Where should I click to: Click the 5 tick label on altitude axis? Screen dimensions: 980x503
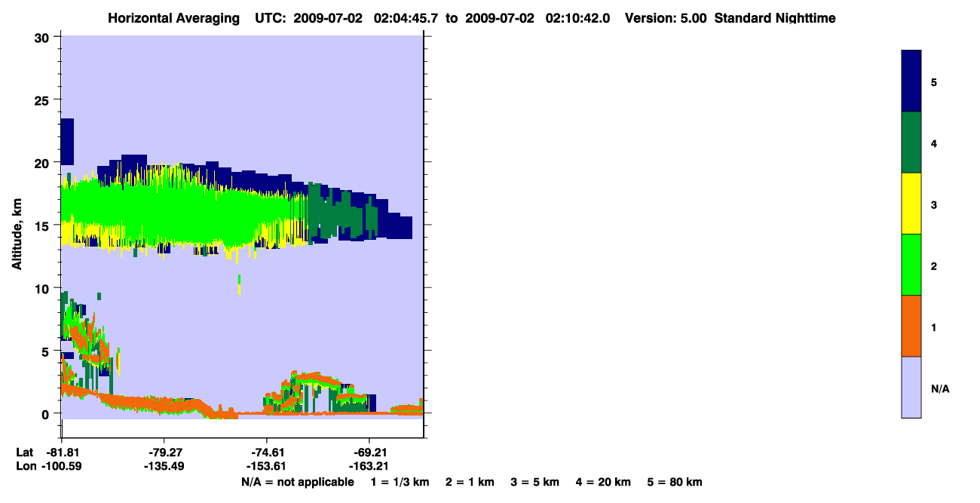click(x=46, y=351)
